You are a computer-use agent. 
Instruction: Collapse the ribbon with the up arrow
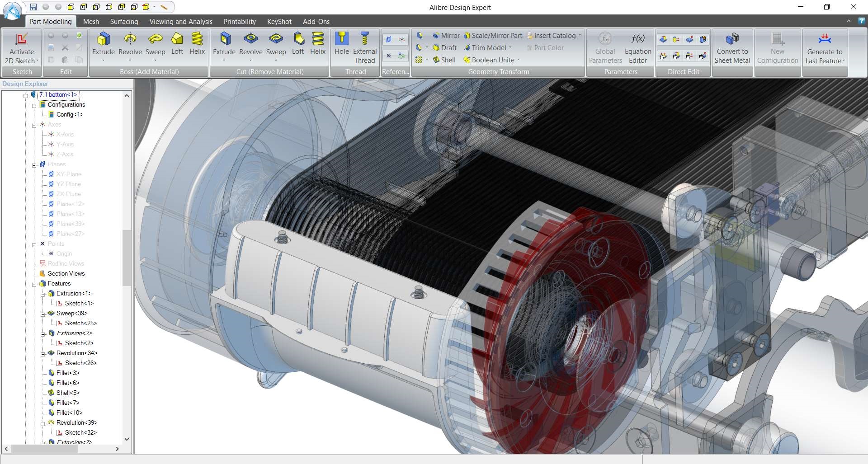849,21
